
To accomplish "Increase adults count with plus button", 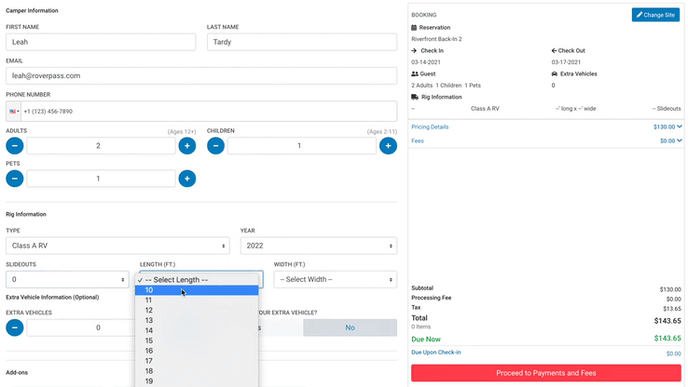I will tap(187, 146).
